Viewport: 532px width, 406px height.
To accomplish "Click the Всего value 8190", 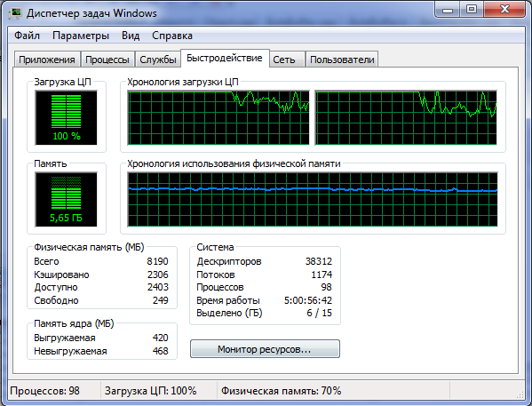I will pos(157,261).
